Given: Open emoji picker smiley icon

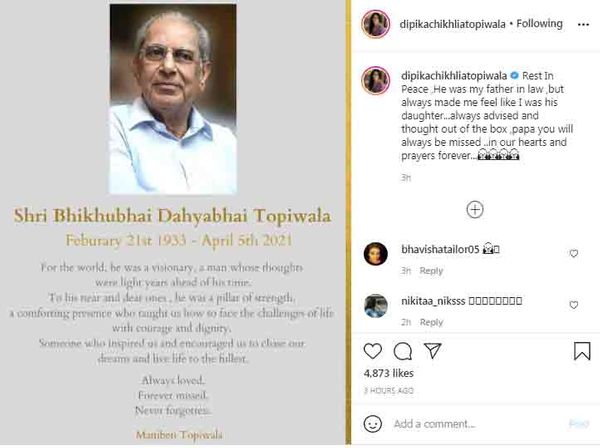Looking at the screenshot, I should (372, 424).
